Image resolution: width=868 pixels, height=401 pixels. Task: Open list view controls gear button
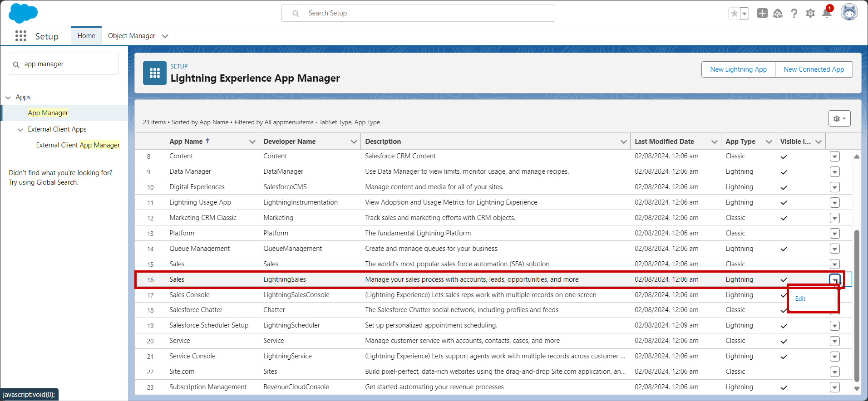[x=839, y=118]
